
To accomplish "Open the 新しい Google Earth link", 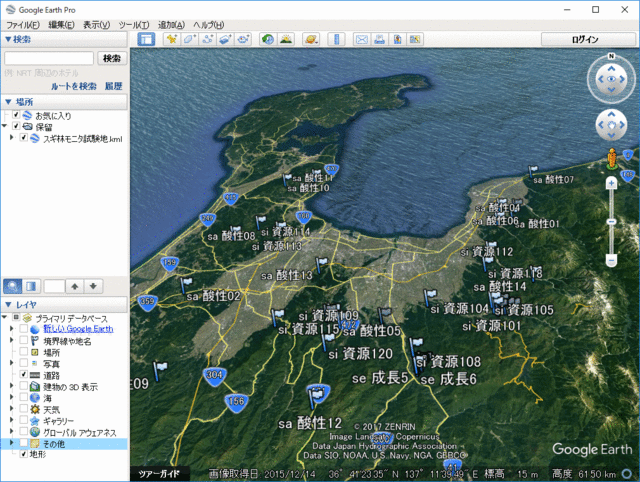I will (78, 329).
